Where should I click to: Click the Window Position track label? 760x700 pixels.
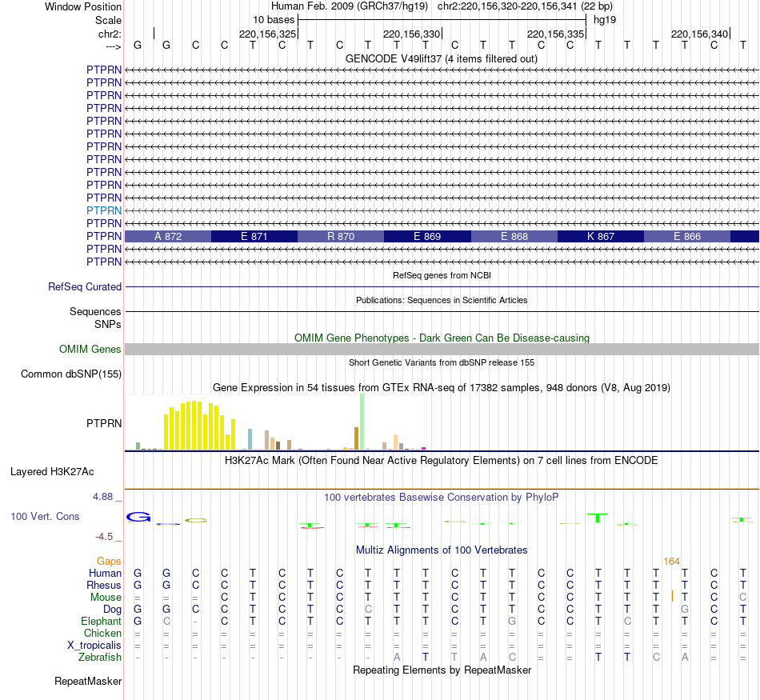tap(83, 6)
